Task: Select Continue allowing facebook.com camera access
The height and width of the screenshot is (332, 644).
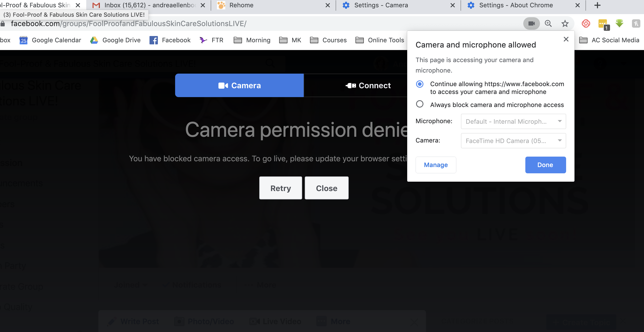Action: coord(420,84)
